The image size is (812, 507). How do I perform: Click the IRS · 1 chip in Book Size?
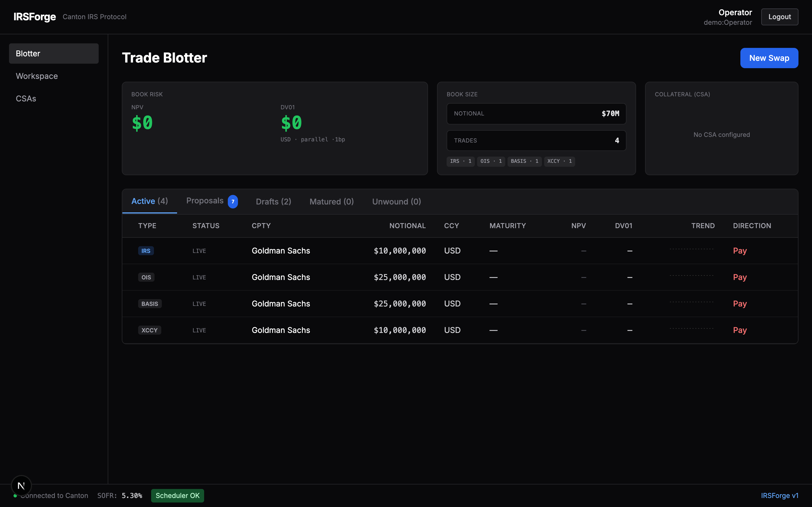[460, 161]
